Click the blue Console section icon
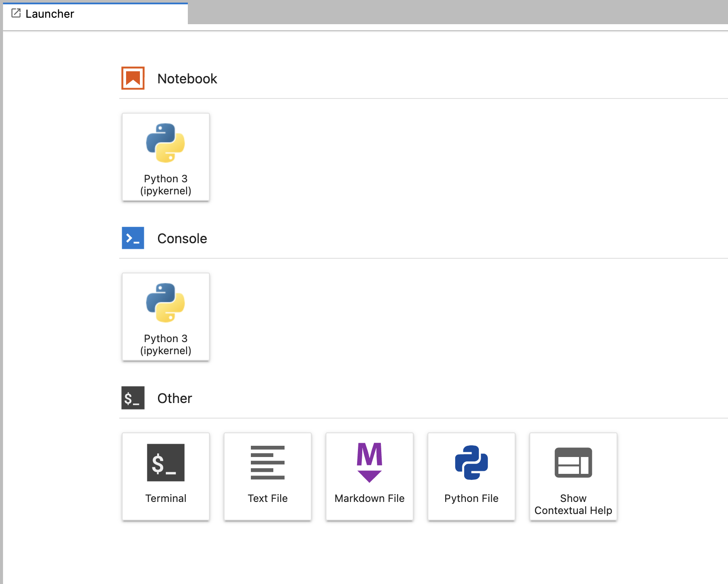This screenshot has width=728, height=584. (133, 238)
